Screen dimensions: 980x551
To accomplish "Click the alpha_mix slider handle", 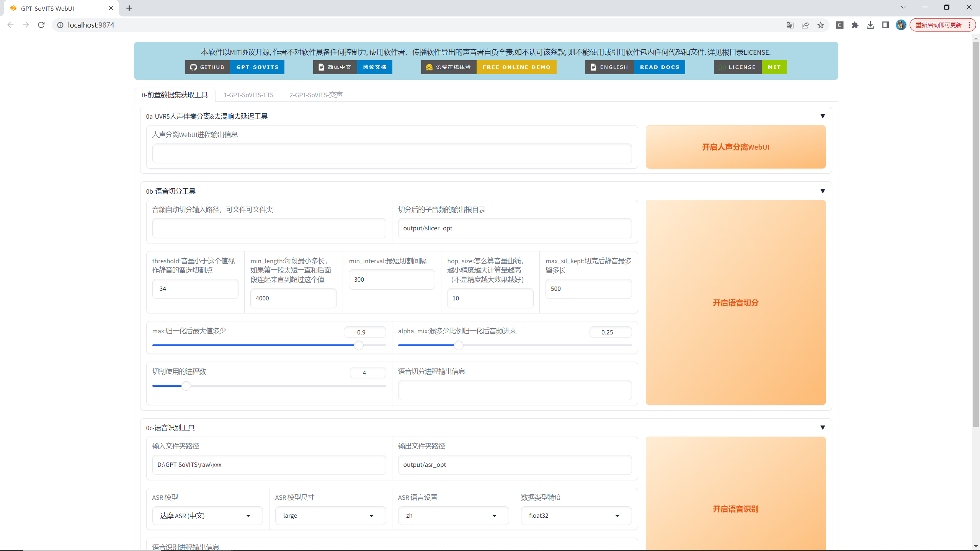I will click(x=459, y=346).
